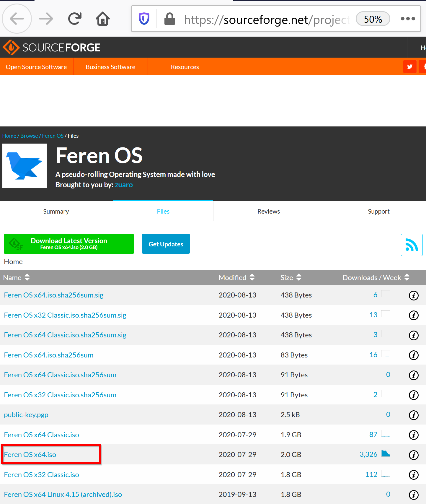Click the Feren OS bird project logo
426x504 pixels.
click(x=25, y=166)
